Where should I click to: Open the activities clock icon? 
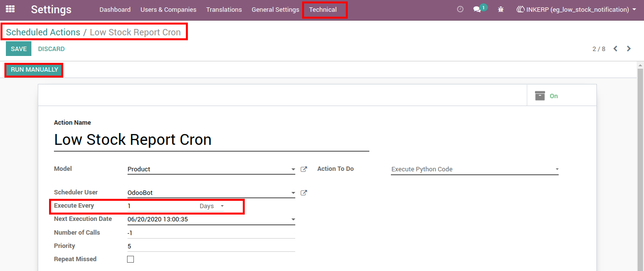pyautogui.click(x=460, y=9)
